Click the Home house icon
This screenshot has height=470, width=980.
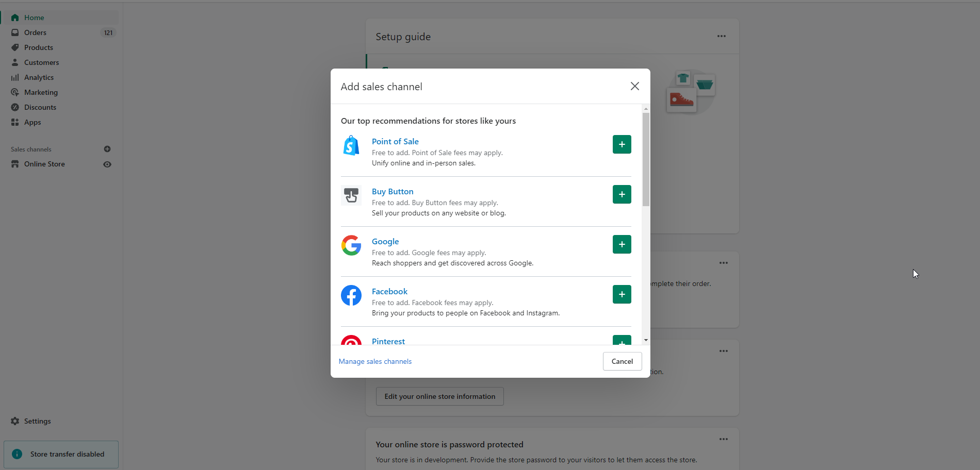(15, 18)
